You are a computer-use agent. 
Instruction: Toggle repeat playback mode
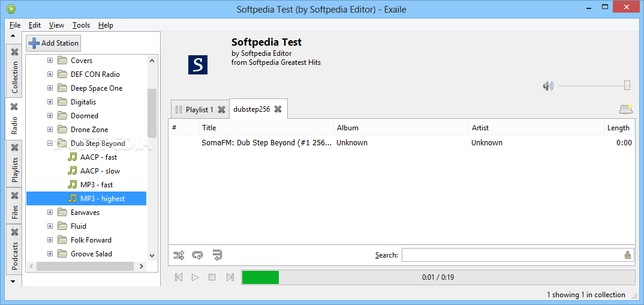pos(197,255)
